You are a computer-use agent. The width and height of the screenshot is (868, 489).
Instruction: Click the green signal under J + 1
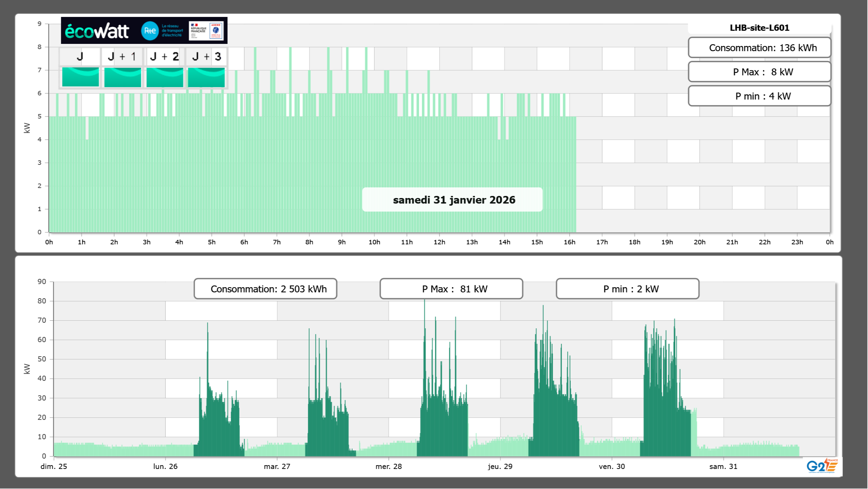point(122,77)
